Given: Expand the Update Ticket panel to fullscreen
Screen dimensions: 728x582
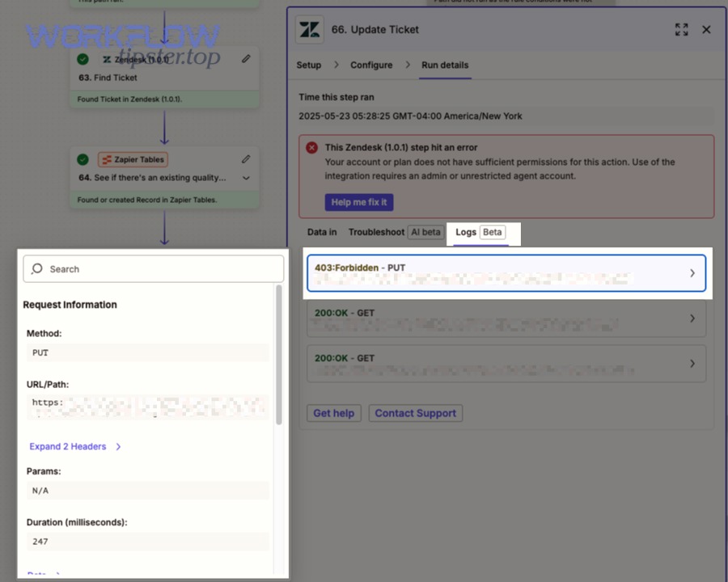Looking at the screenshot, I should [x=681, y=30].
